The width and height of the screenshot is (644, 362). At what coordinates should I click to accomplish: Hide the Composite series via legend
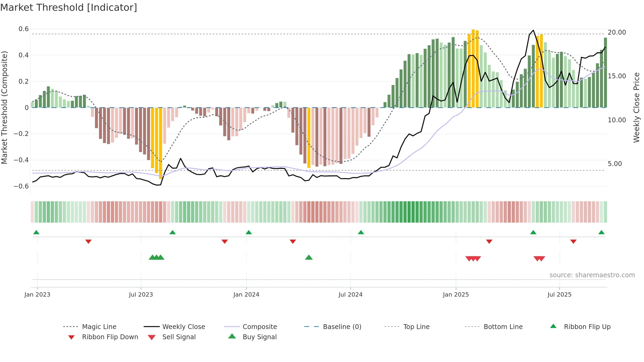[x=251, y=327]
